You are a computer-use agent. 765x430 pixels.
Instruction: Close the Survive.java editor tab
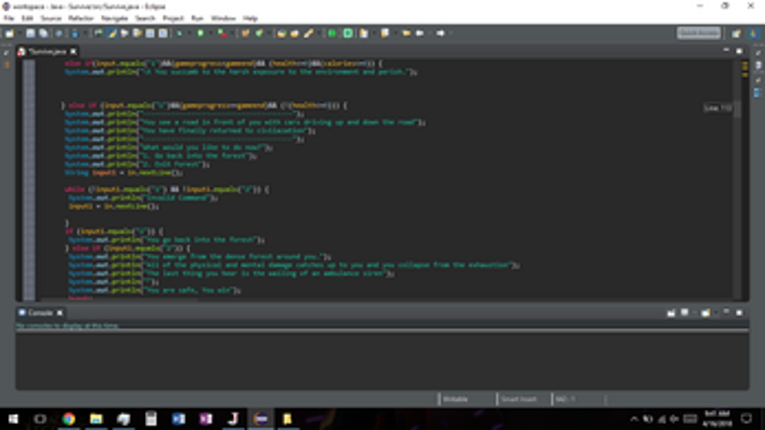[74, 51]
